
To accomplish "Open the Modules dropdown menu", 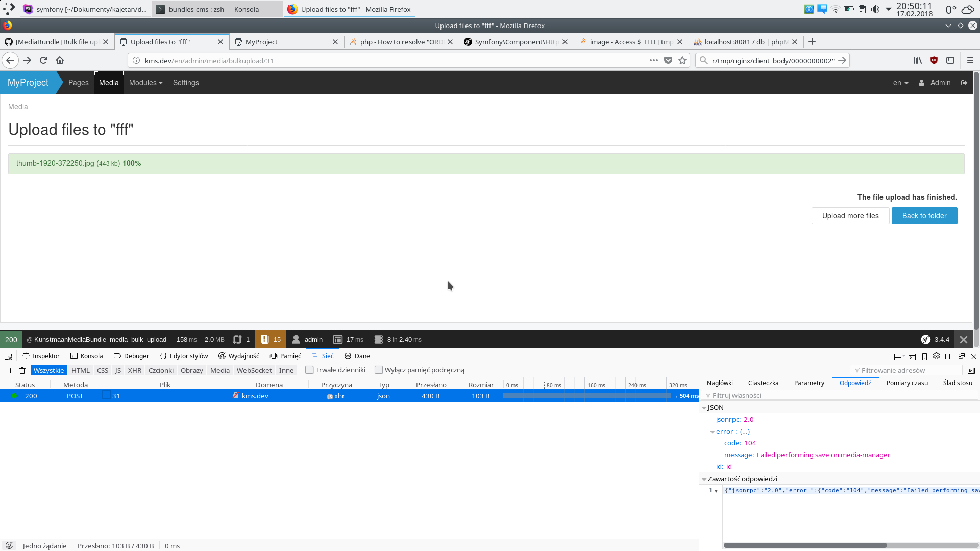I will [x=145, y=83].
